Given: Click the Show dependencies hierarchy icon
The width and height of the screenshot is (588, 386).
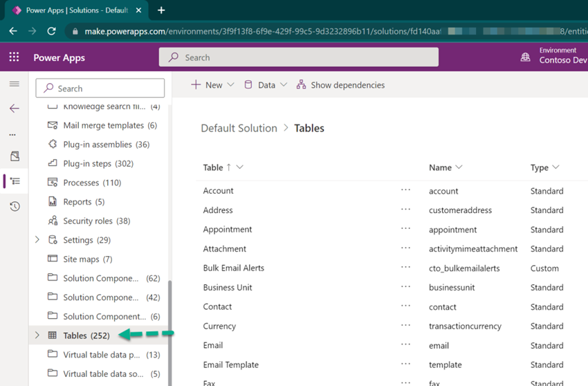Looking at the screenshot, I should coord(301,85).
